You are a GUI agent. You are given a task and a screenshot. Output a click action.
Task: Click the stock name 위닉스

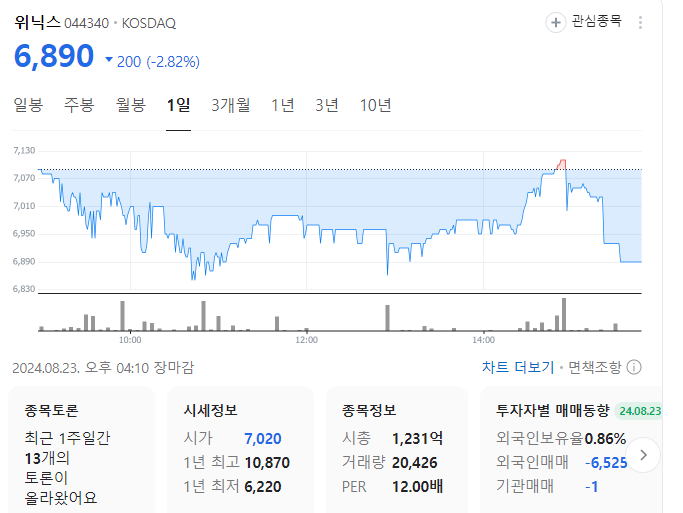click(37, 22)
